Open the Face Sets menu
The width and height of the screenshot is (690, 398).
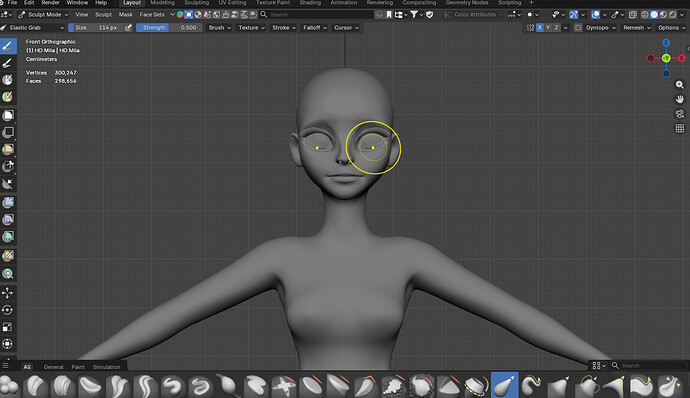(152, 15)
